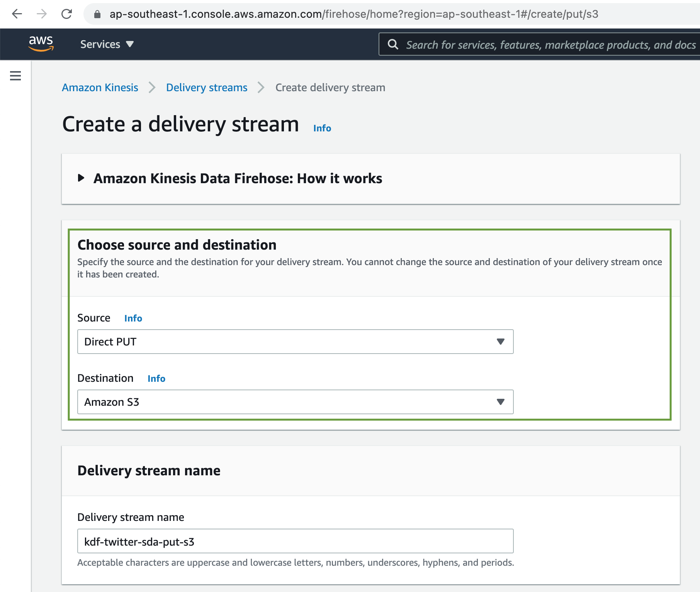Open the Destination dropdown showing Amazon S3
The width and height of the screenshot is (700, 592).
pyautogui.click(x=296, y=402)
